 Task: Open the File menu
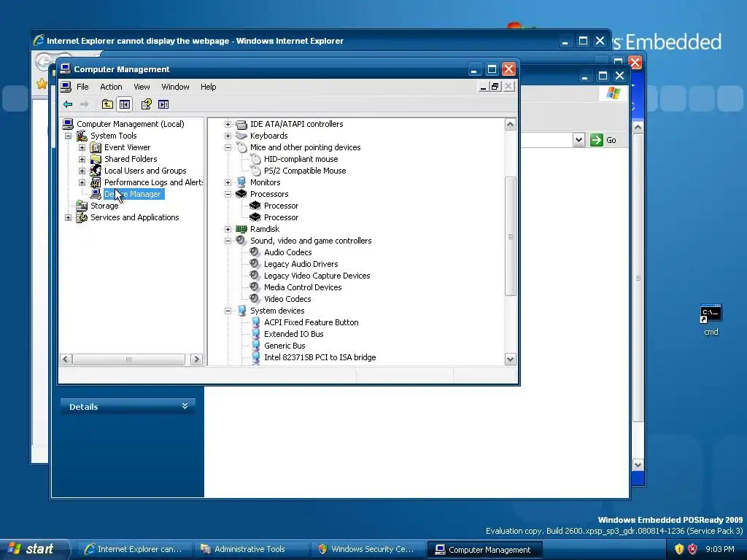82,87
